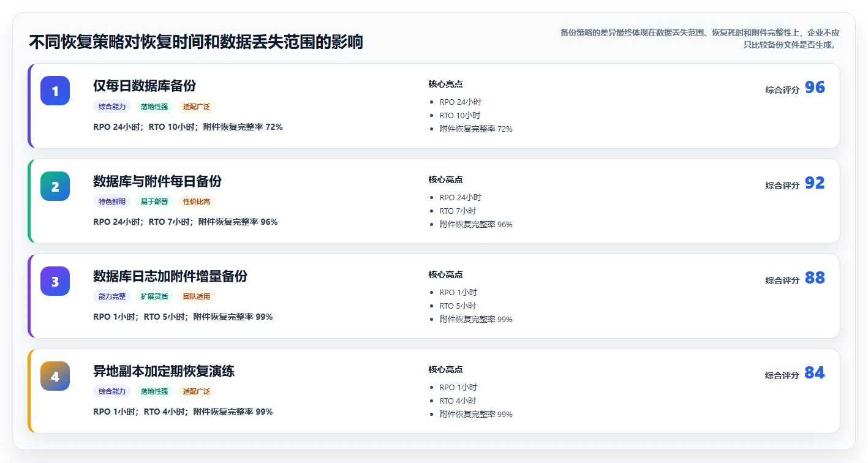Select bullet 附件恢复完整率 72%
The width and height of the screenshot is (868, 463).
click(476, 129)
